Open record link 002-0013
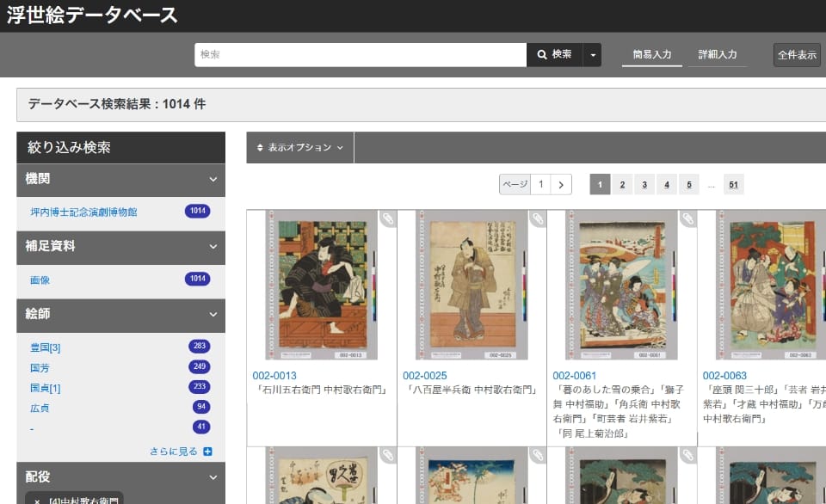The height and width of the screenshot is (504, 826). click(274, 376)
